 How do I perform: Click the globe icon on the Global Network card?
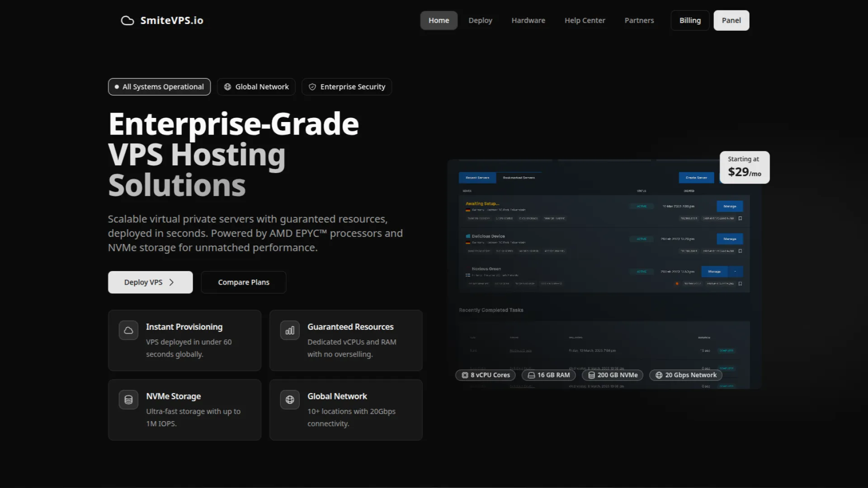290,400
